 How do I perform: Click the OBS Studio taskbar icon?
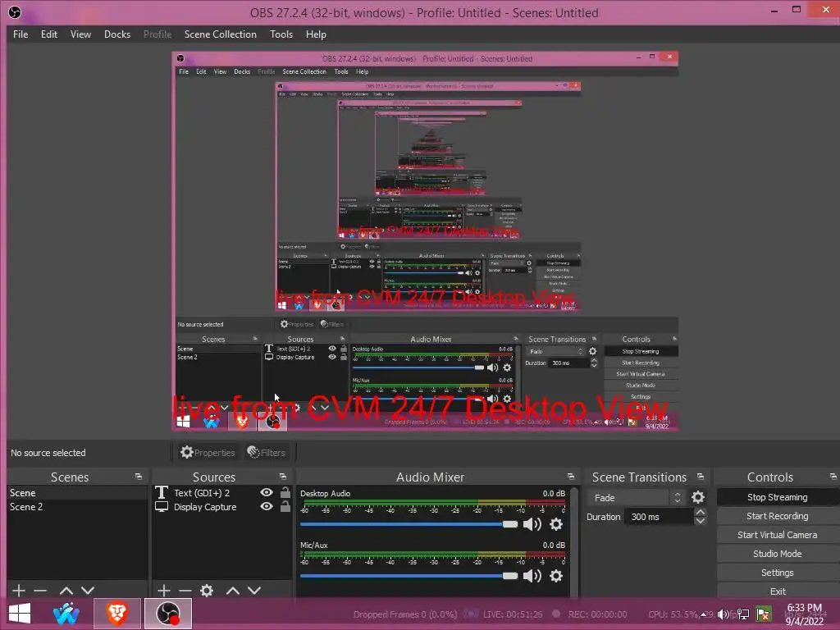tap(167, 614)
